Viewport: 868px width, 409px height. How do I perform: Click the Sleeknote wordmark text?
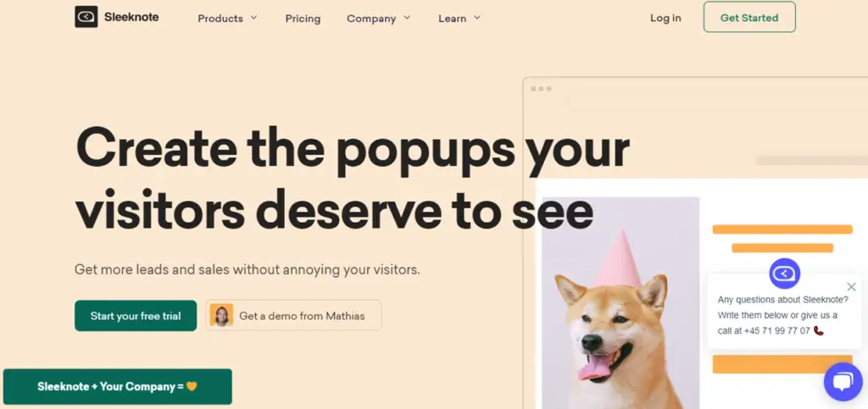(131, 17)
